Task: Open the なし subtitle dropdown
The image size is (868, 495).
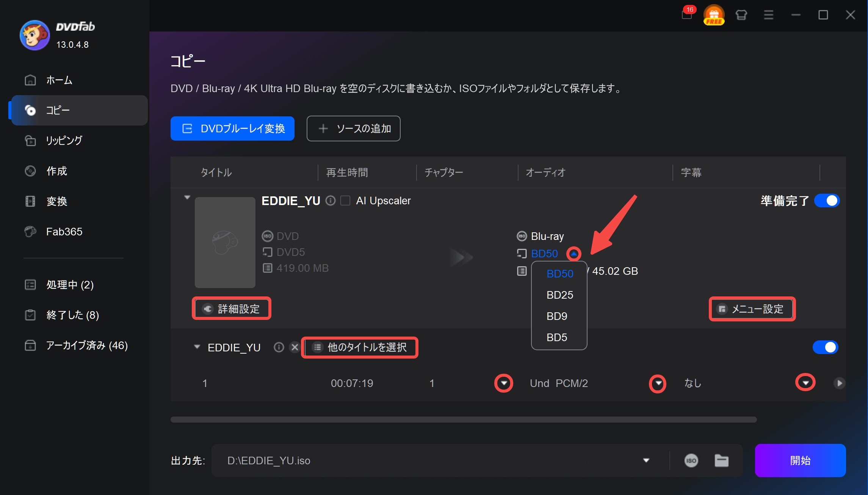Action: 805,383
